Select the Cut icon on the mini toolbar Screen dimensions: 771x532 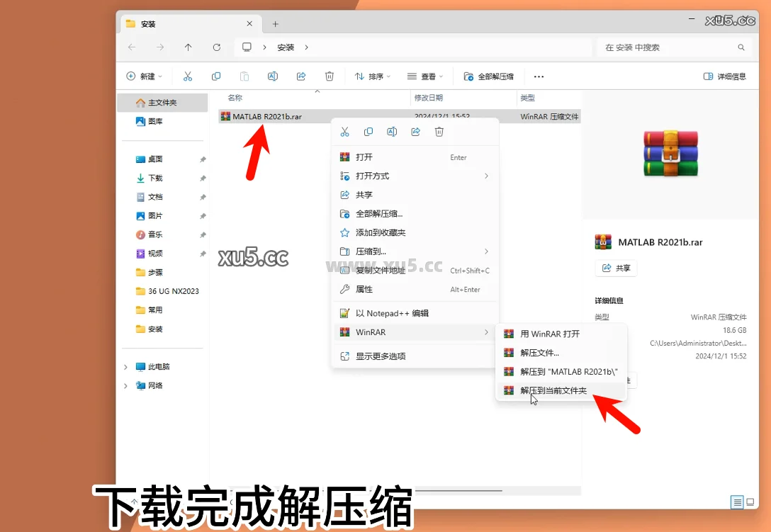point(345,132)
